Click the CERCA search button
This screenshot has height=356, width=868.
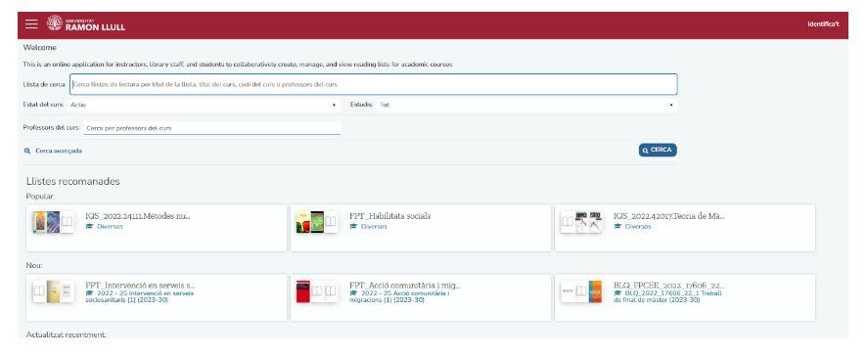click(658, 150)
